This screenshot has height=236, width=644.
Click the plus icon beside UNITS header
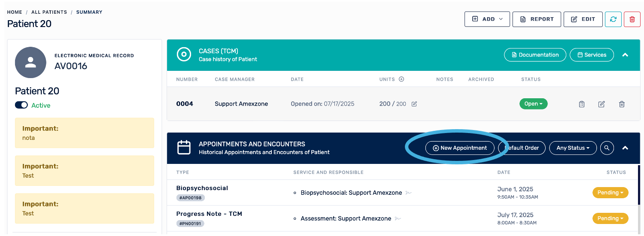pyautogui.click(x=401, y=79)
